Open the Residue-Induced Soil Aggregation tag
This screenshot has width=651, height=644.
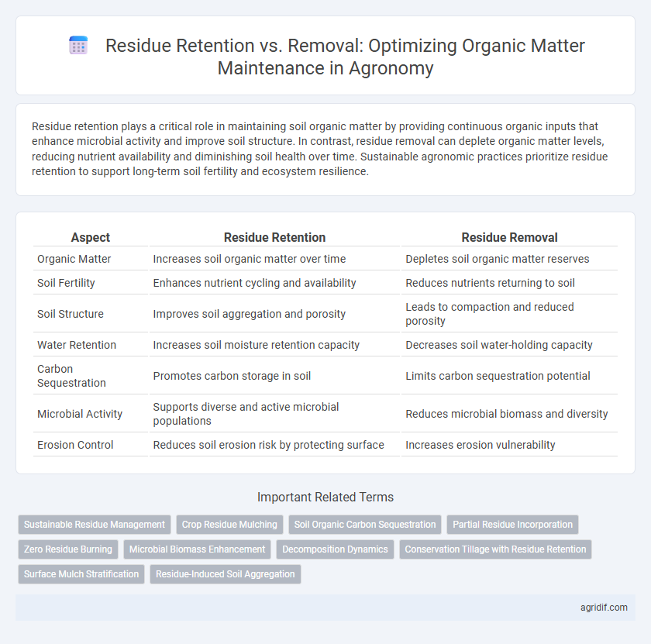pyautogui.click(x=226, y=574)
